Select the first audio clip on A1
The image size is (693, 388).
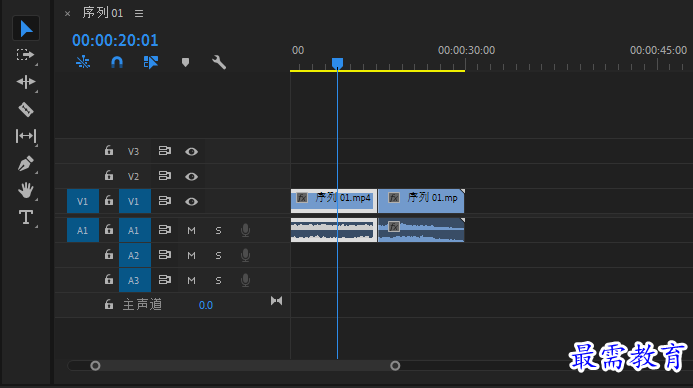pos(334,230)
